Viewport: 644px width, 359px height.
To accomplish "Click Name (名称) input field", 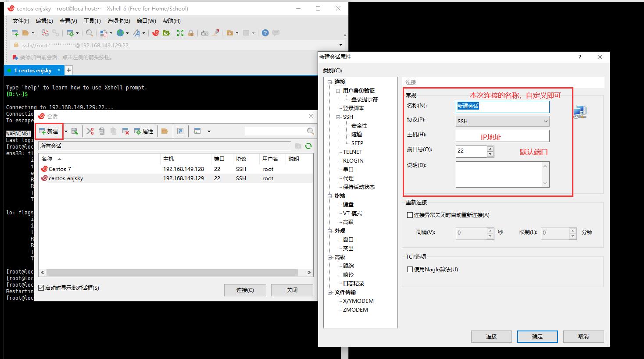I will pyautogui.click(x=503, y=107).
